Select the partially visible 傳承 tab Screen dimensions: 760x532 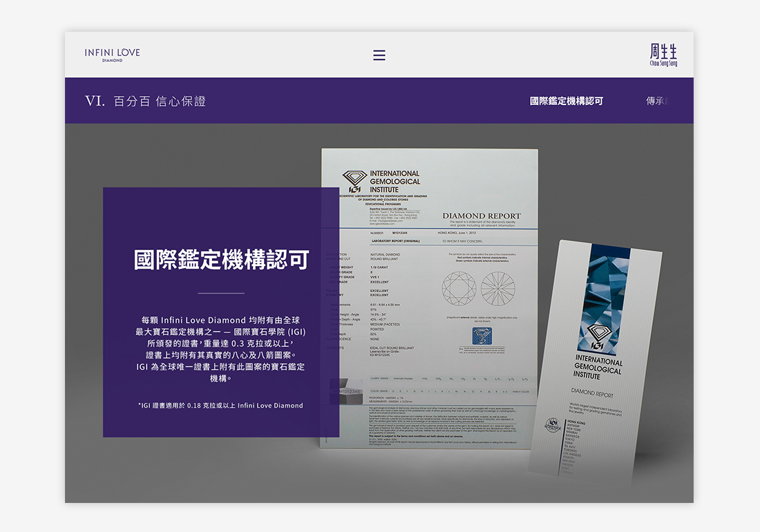pos(657,101)
